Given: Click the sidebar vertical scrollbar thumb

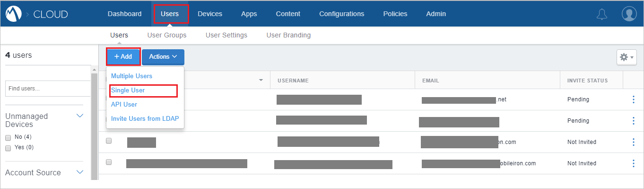Looking at the screenshot, I should click(x=94, y=126).
